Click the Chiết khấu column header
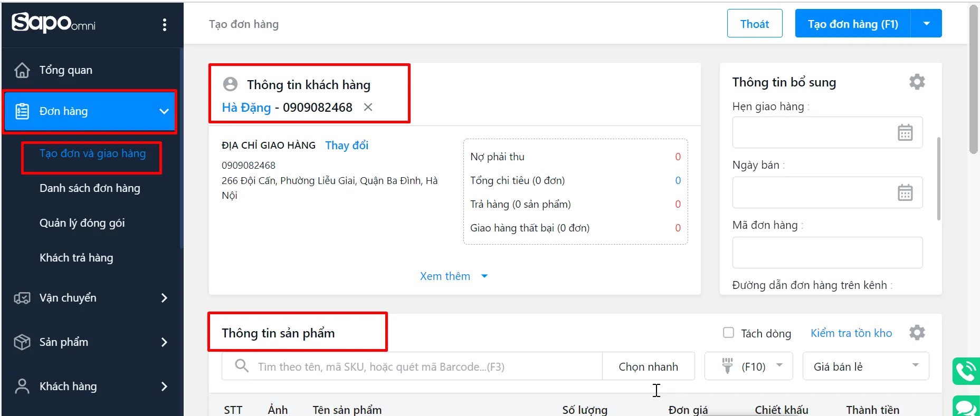980x416 pixels. pos(782,410)
